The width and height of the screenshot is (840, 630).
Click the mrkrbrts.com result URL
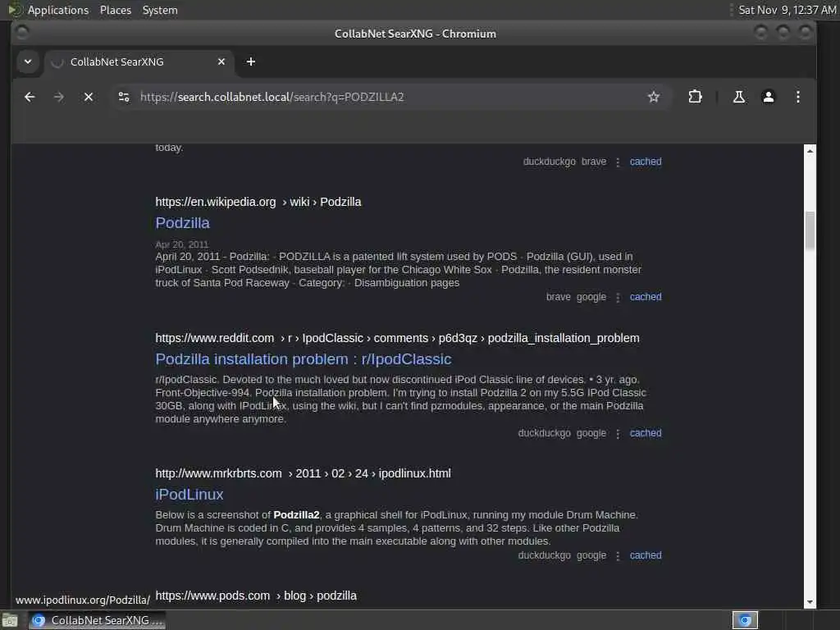pos(304,473)
